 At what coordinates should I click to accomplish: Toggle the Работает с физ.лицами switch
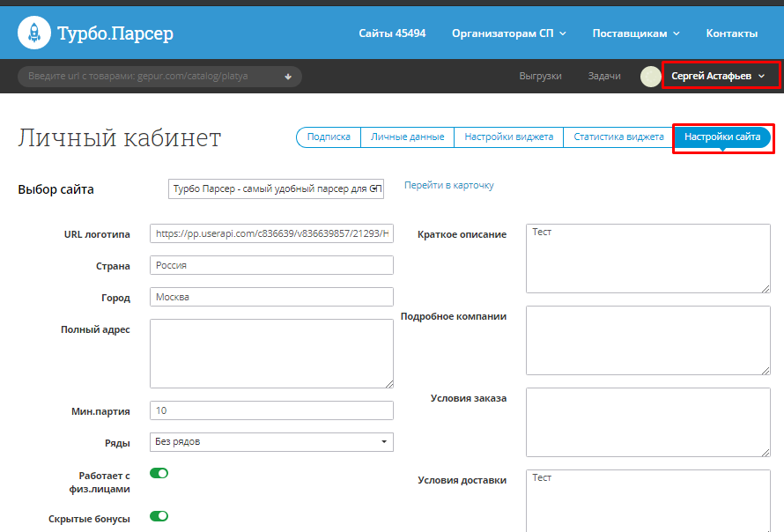tap(159, 473)
